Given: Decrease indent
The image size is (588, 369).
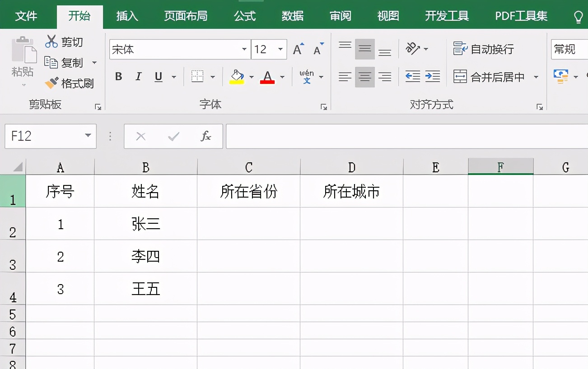Looking at the screenshot, I should coord(413,76).
